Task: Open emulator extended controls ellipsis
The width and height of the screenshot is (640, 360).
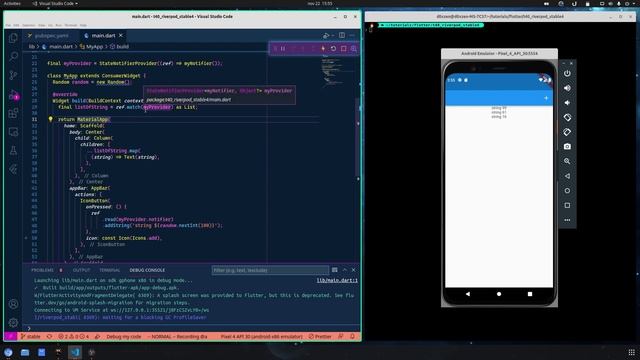Action: pos(567,220)
